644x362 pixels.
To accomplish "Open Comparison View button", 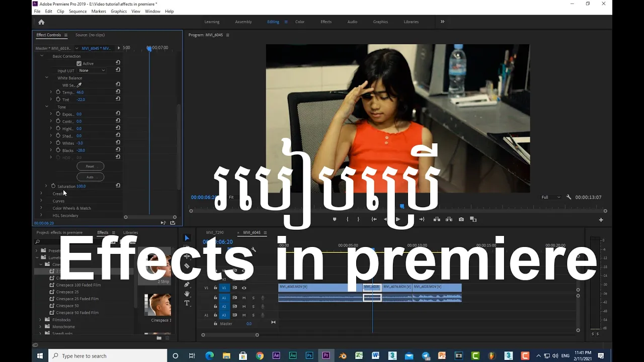I will (x=473, y=219).
